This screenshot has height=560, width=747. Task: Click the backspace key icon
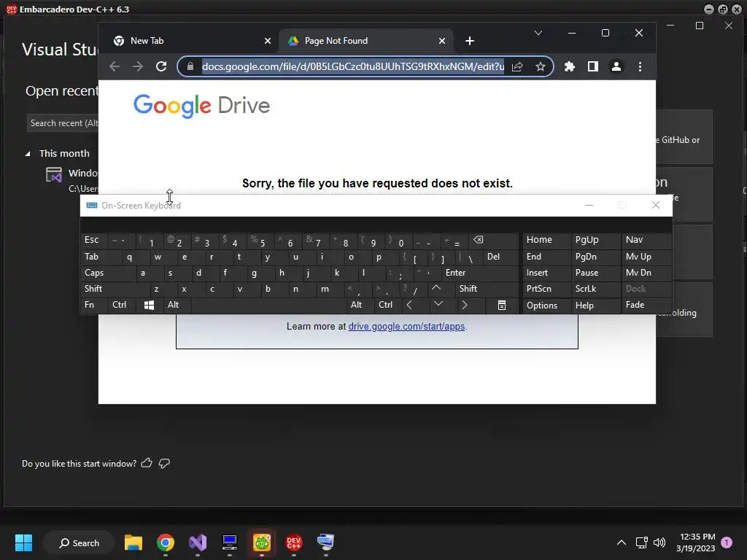[493, 240]
